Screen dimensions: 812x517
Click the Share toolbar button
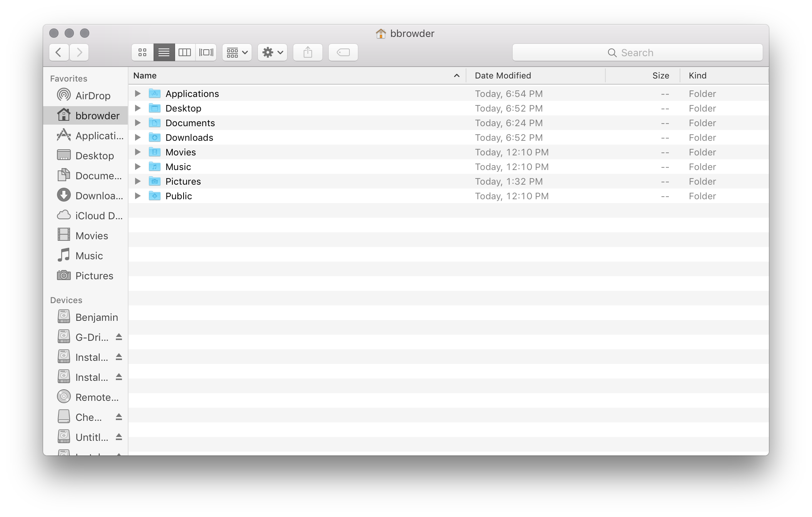307,52
